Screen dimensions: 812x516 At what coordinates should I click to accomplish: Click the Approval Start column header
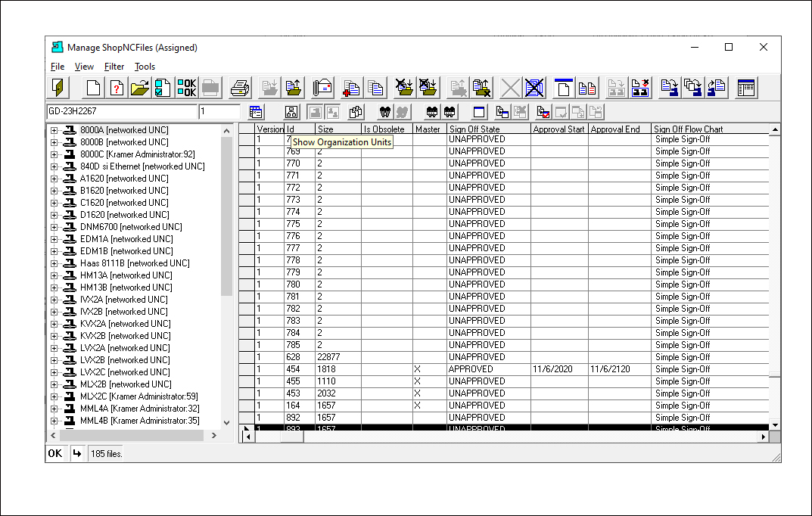[x=559, y=129]
